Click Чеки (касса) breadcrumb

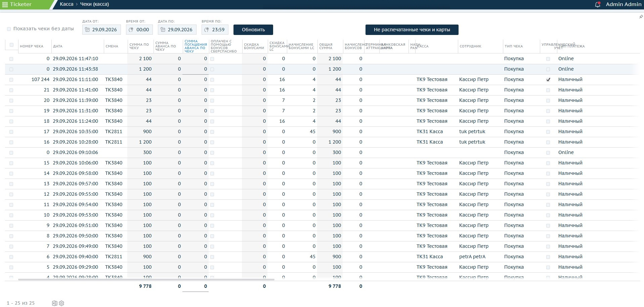coord(94,4)
